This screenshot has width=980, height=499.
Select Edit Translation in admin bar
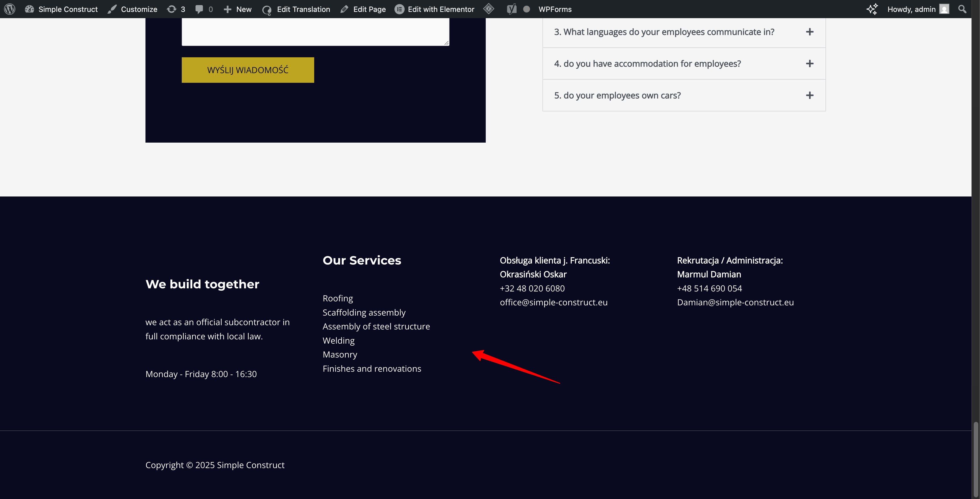click(x=296, y=9)
